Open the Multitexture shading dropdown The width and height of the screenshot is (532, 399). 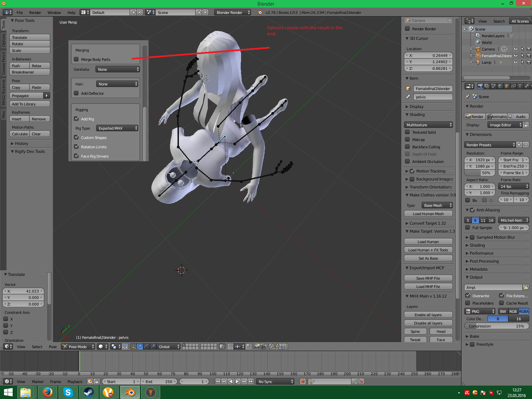point(428,125)
